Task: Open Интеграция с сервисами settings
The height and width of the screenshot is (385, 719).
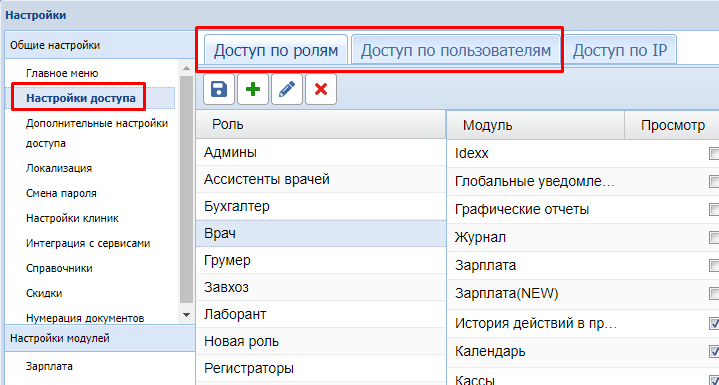Action: (x=88, y=243)
